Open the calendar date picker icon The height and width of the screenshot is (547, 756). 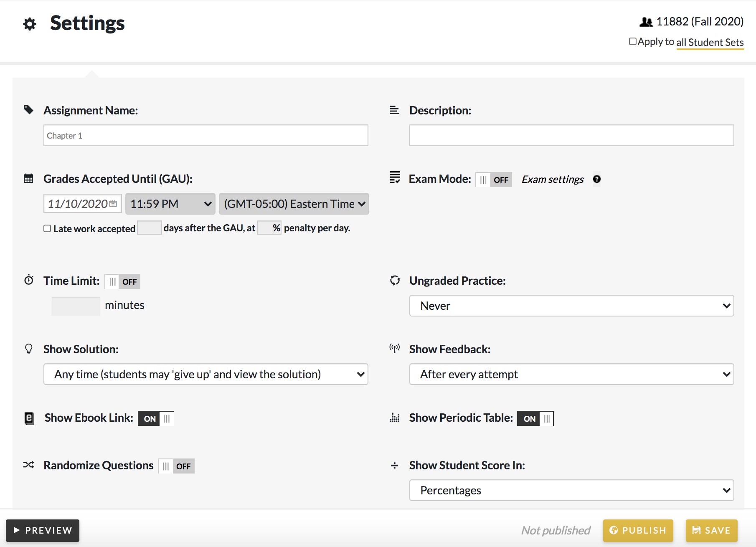(113, 204)
